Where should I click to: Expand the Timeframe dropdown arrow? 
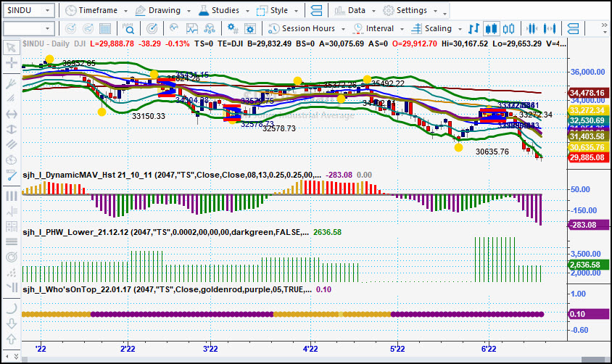point(125,11)
